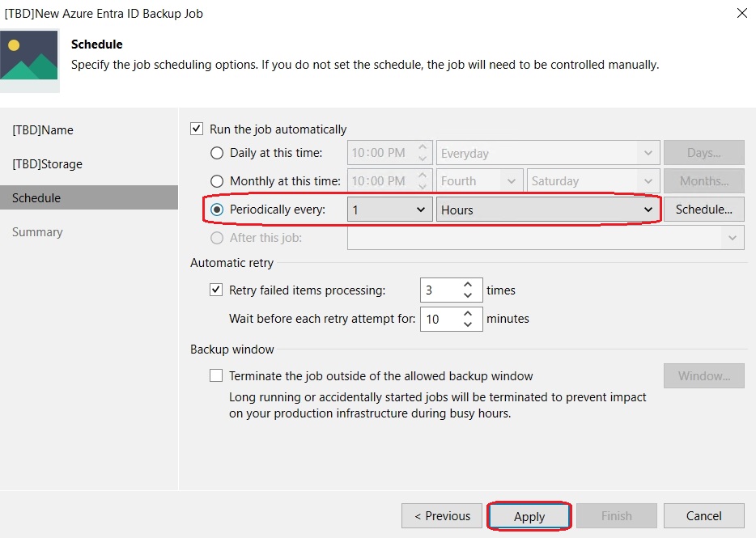
Task: Go to the [TBD]Name step
Action: pyautogui.click(x=43, y=130)
